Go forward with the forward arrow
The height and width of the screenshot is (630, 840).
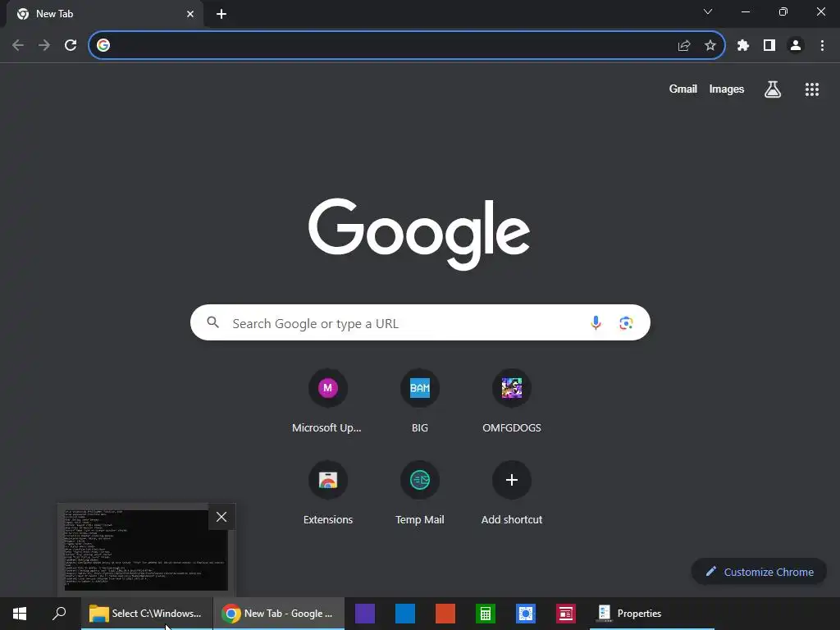pyautogui.click(x=44, y=46)
